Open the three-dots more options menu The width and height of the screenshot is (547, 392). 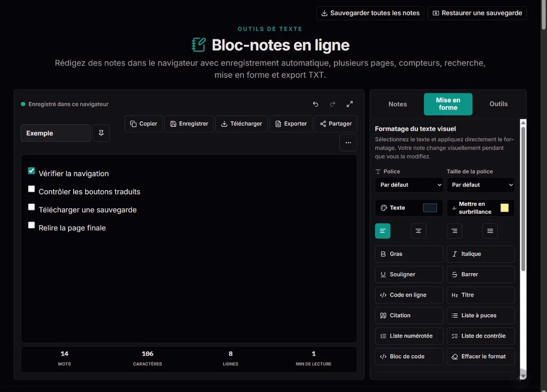click(x=348, y=143)
